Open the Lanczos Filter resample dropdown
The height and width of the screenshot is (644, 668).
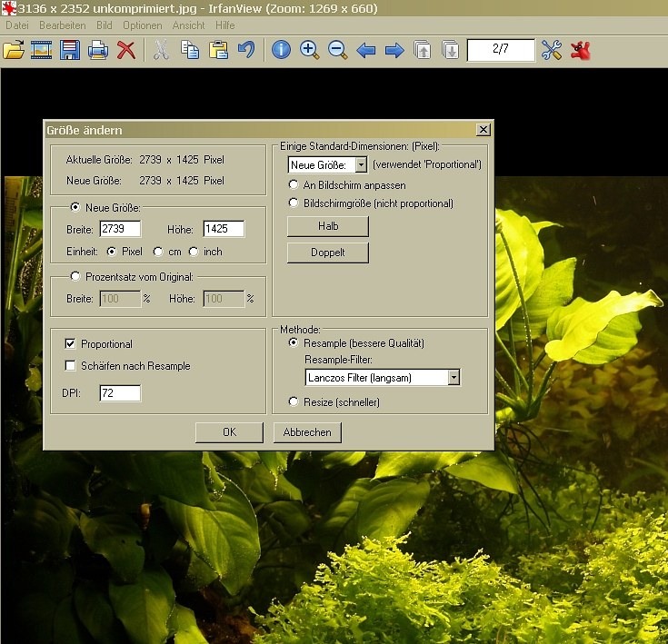[x=454, y=377]
